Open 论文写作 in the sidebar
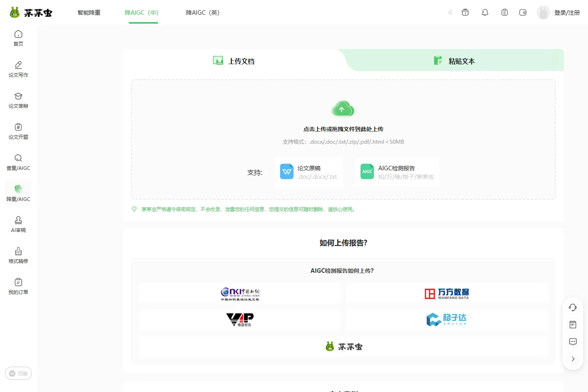588x392 pixels. (18, 69)
